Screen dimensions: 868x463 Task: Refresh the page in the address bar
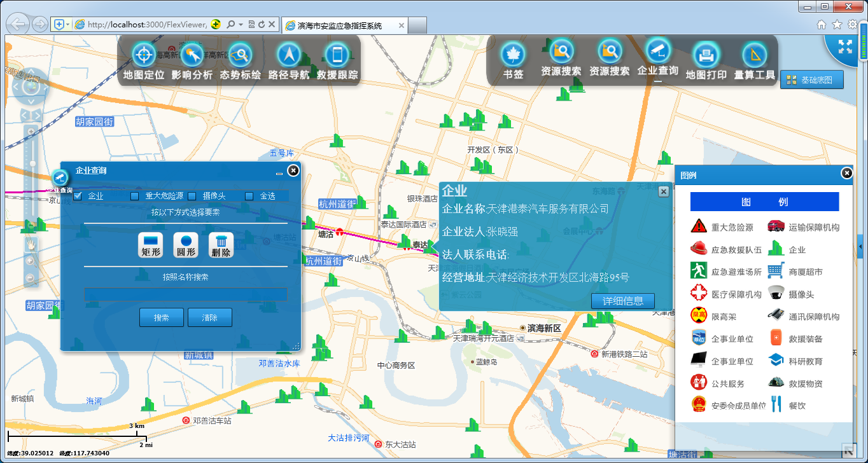pos(261,25)
